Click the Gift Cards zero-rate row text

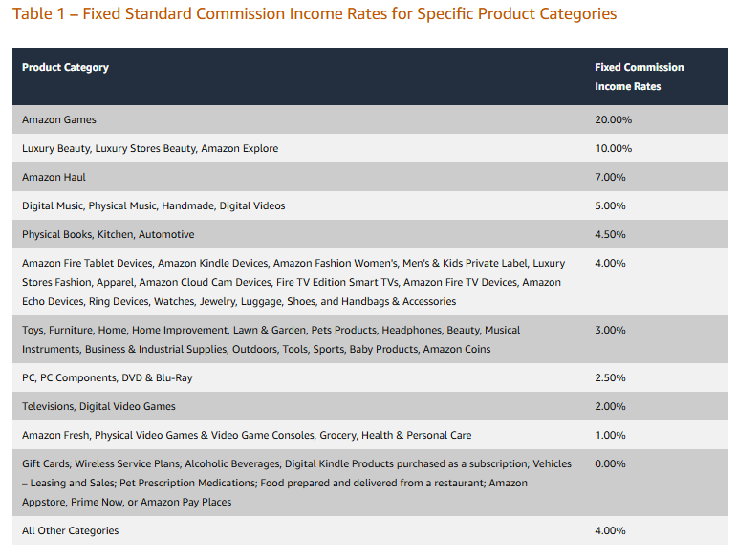point(296,483)
